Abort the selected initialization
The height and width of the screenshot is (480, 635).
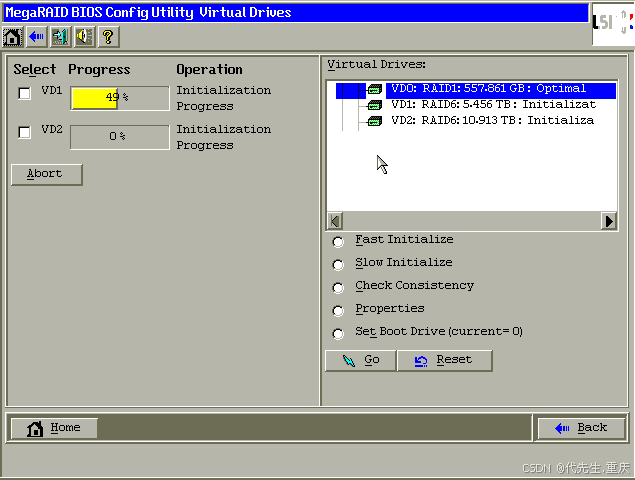(47, 175)
